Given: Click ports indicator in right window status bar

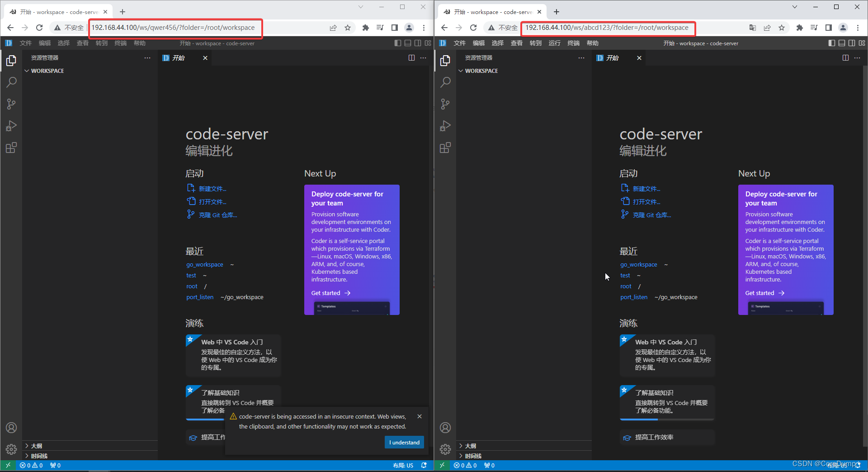Looking at the screenshot, I should [489, 465].
